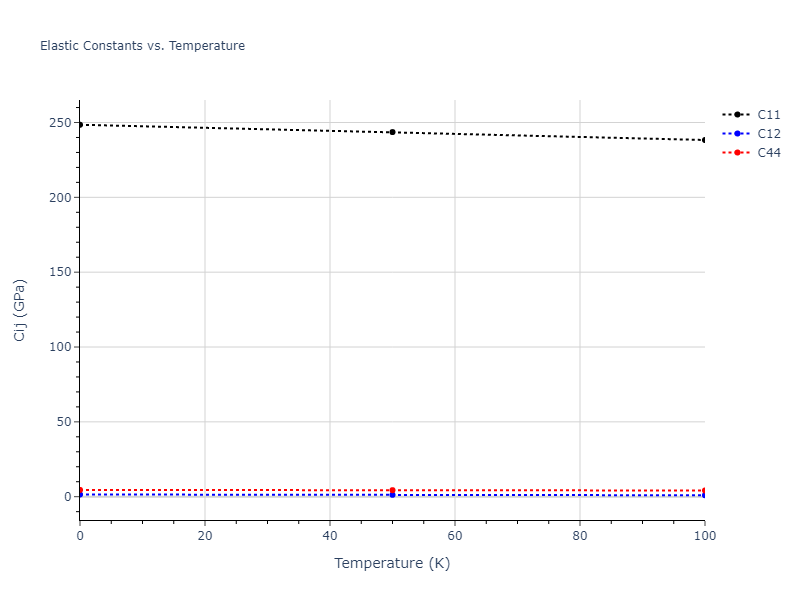Click the red C44 legend line marker

[x=737, y=153]
